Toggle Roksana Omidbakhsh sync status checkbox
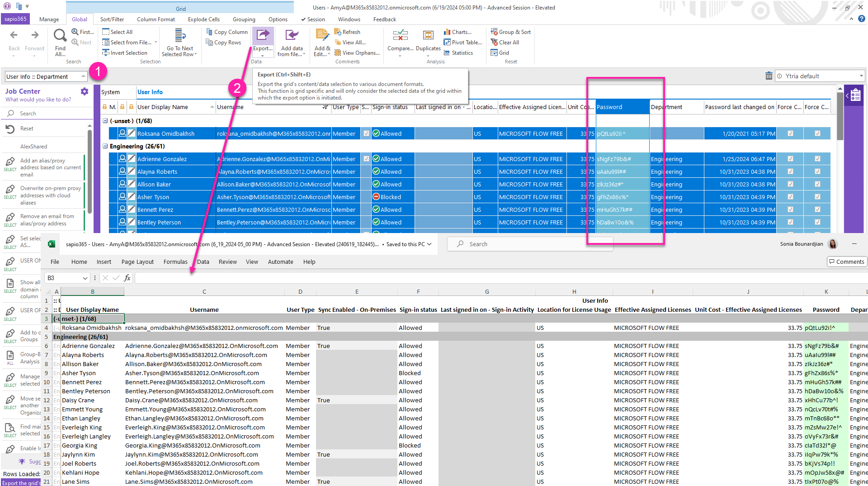 (x=366, y=133)
